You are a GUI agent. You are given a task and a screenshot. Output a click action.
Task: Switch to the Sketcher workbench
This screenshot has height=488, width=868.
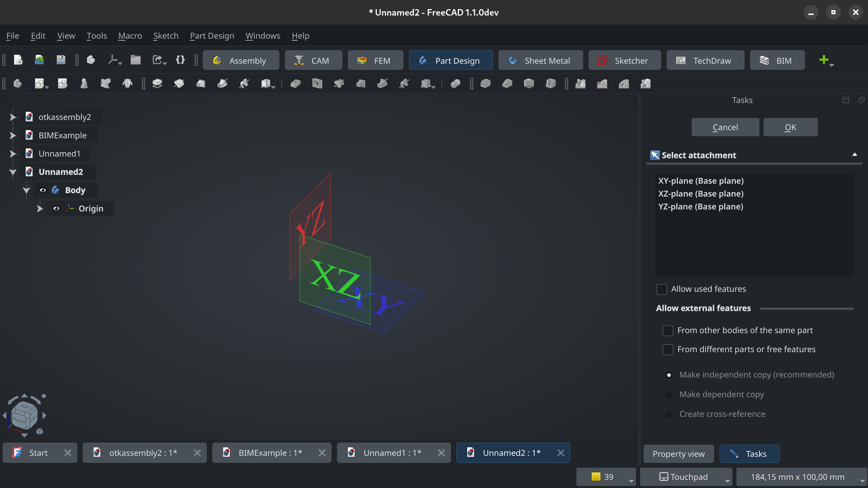(624, 60)
